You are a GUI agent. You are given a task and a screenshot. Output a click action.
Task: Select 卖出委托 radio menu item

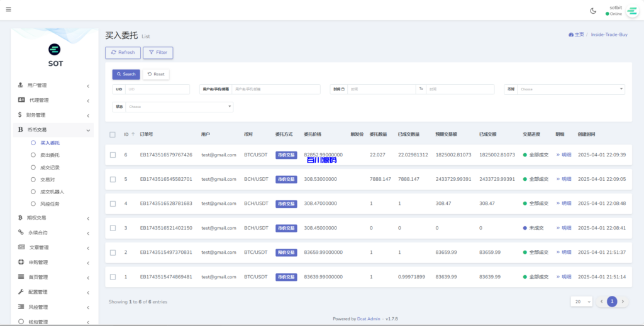coord(33,155)
